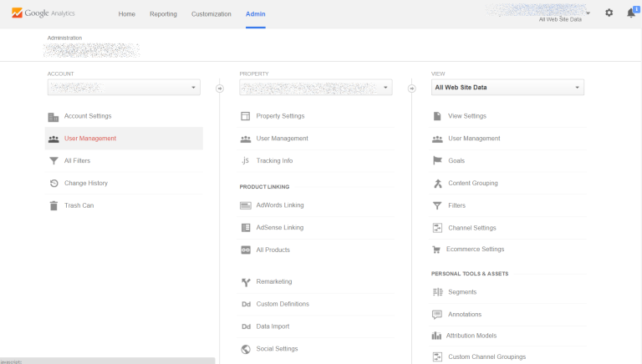Open Property Settings

click(x=281, y=116)
